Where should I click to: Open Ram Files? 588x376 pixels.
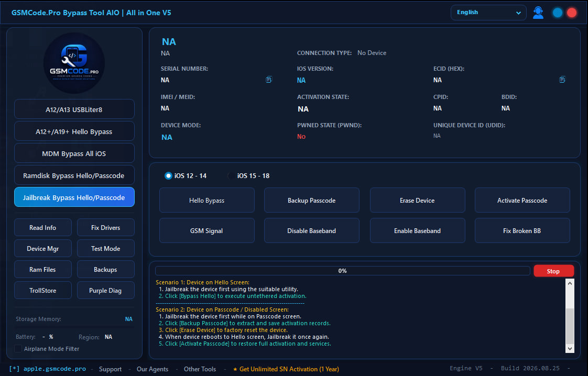pos(43,270)
